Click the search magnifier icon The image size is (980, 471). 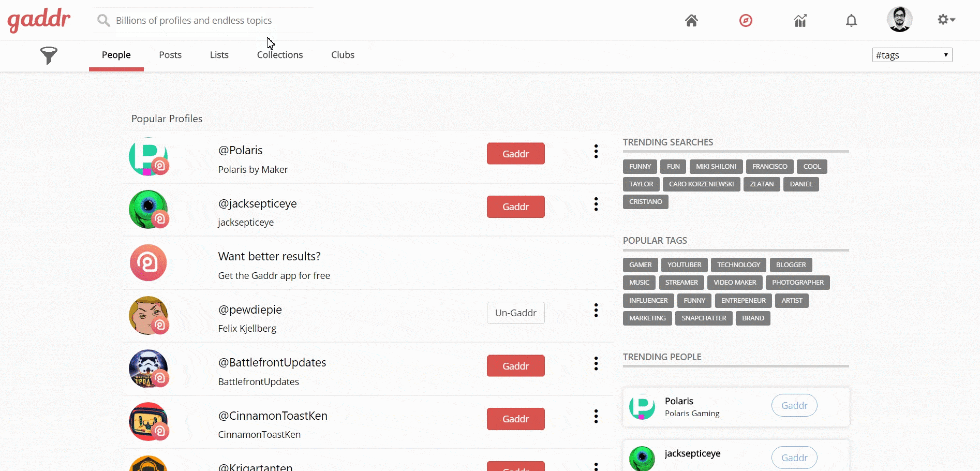click(x=103, y=20)
